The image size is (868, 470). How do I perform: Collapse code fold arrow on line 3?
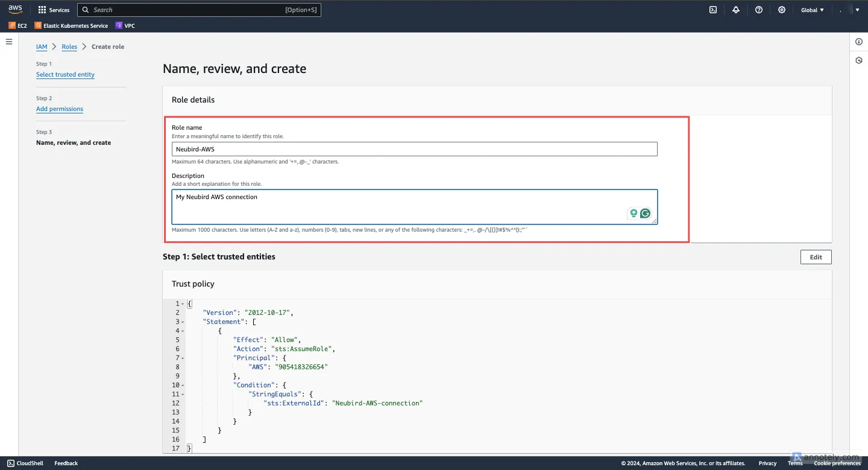(183, 322)
